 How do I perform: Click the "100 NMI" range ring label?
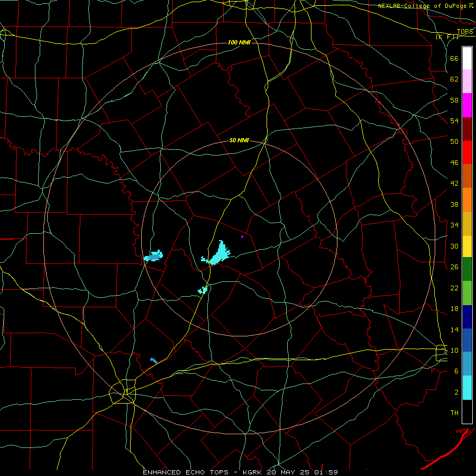click(239, 42)
